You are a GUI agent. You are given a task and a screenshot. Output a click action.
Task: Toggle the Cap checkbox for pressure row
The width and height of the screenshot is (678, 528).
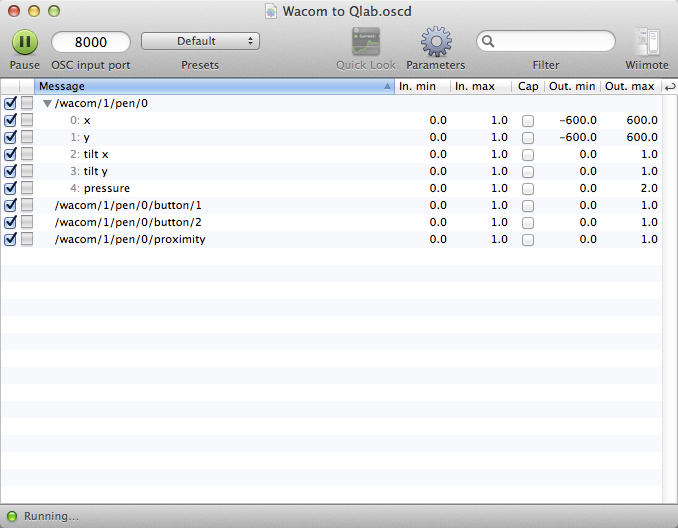click(x=528, y=188)
